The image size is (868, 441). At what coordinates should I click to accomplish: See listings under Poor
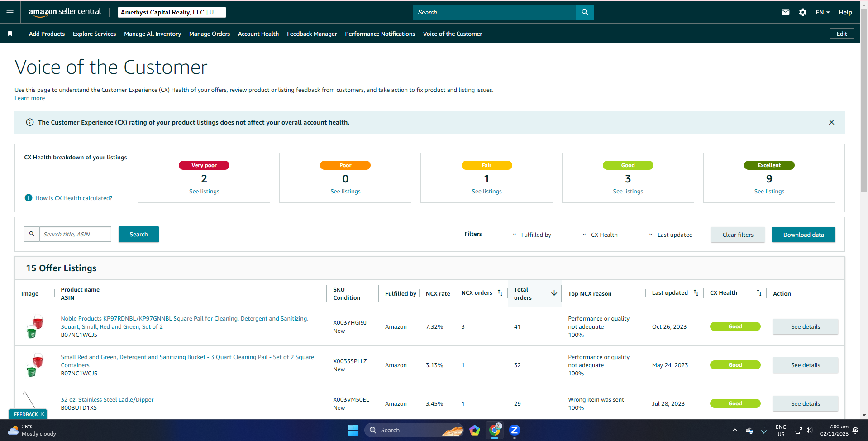(x=345, y=192)
